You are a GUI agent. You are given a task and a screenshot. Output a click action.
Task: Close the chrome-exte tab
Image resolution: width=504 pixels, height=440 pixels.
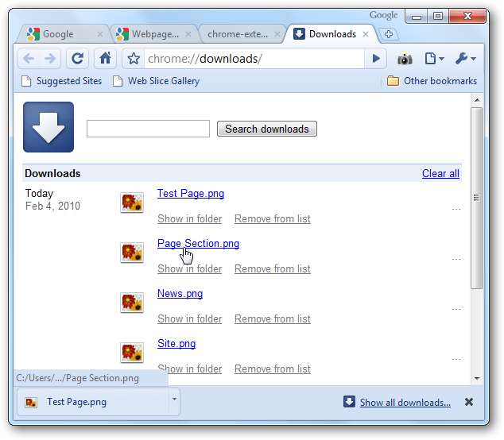point(277,34)
